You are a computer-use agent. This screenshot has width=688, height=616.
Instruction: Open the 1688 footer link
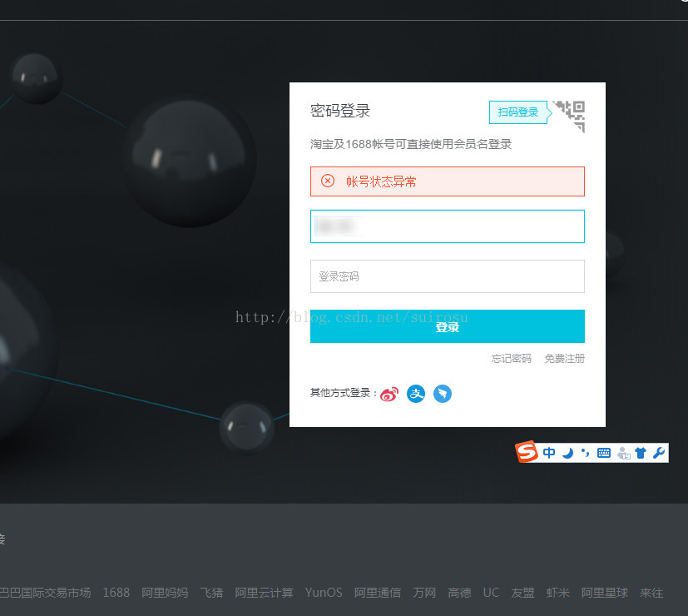116,593
